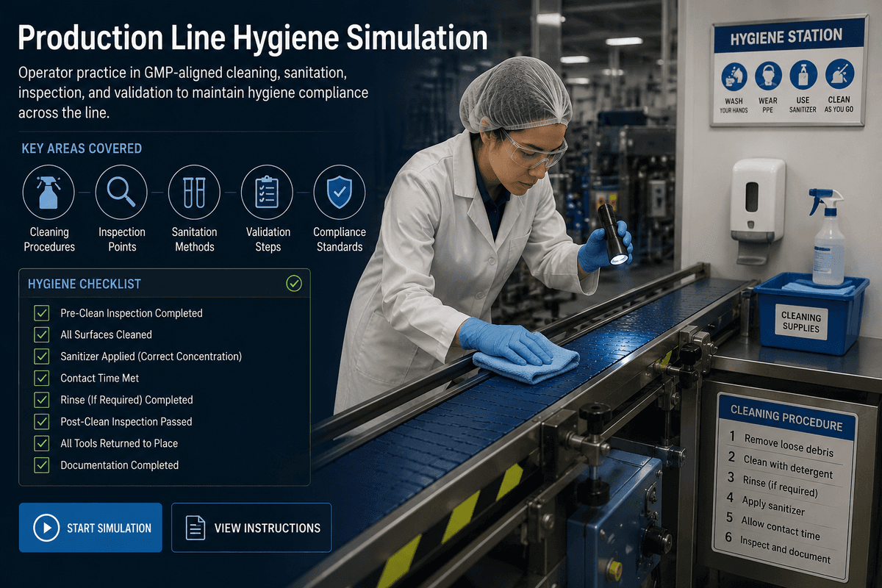Click the Cleaning Procedures label text
Viewport: 882px width, 588px height.
(x=49, y=240)
